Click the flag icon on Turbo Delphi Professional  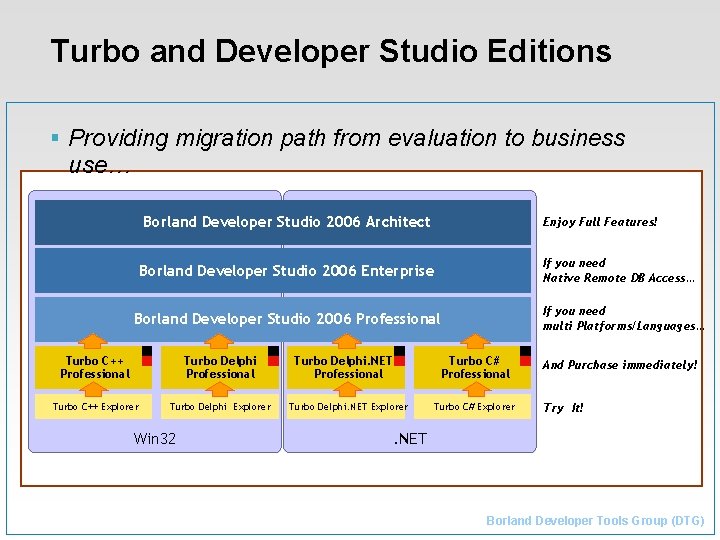tap(273, 356)
